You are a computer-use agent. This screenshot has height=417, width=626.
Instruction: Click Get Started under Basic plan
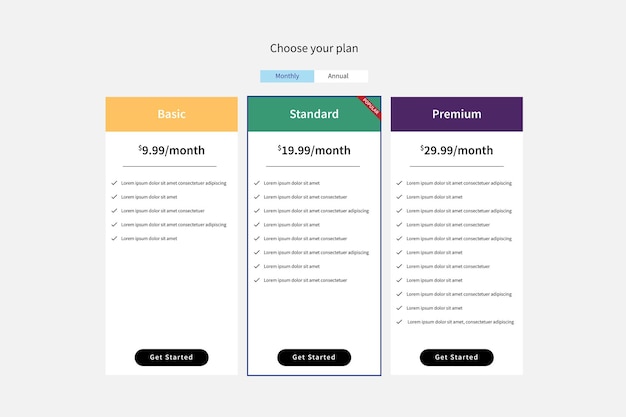click(171, 357)
